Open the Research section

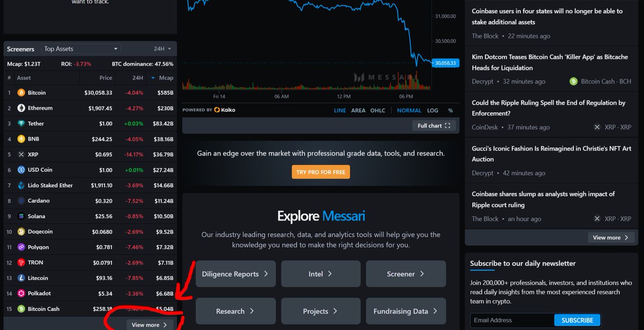tap(236, 311)
